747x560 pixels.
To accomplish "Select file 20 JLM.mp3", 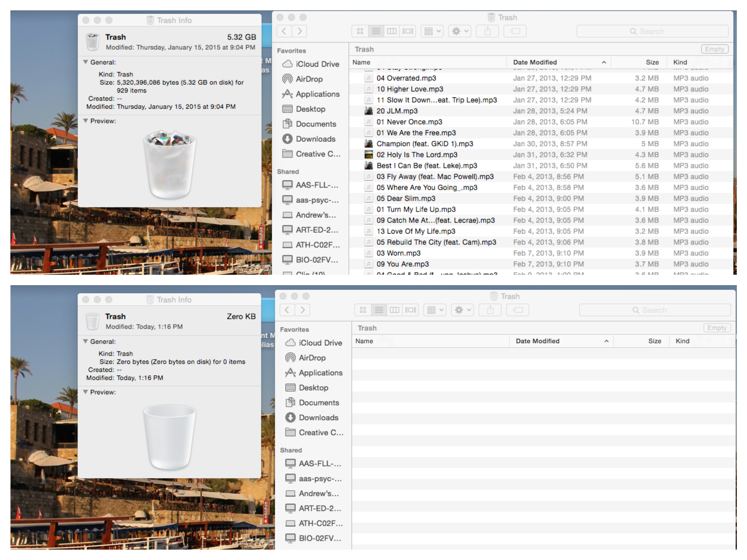I will pos(541,111).
